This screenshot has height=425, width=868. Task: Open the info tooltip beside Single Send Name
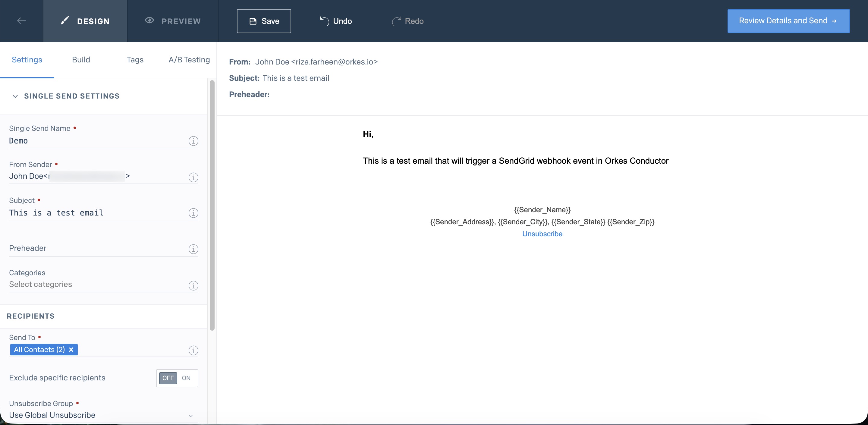(x=193, y=141)
